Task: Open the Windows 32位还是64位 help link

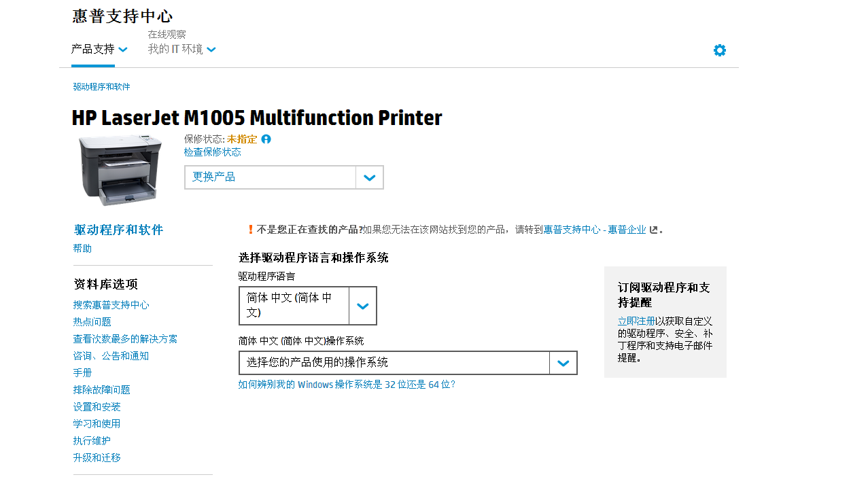Action: [347, 385]
